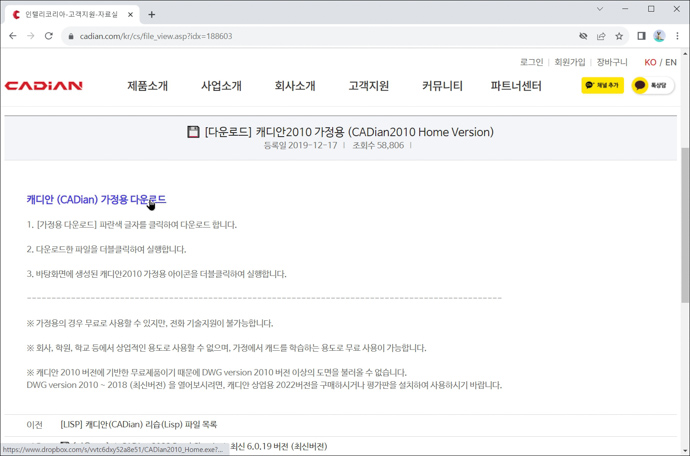Click the 등록일 2019-12-17 text
The height and width of the screenshot is (456, 690).
point(301,145)
